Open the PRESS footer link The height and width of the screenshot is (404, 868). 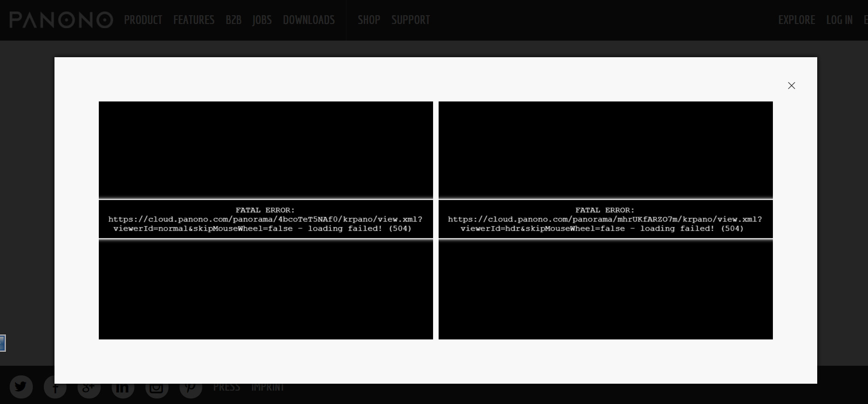tap(226, 387)
